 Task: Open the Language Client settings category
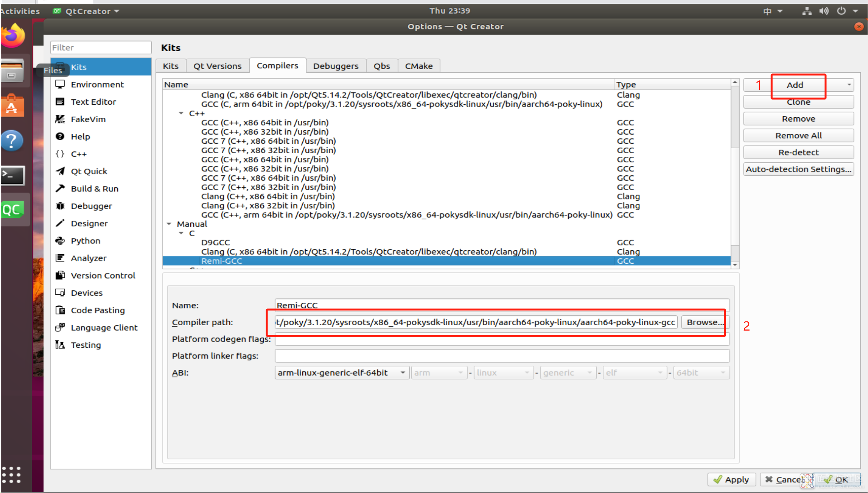(101, 328)
